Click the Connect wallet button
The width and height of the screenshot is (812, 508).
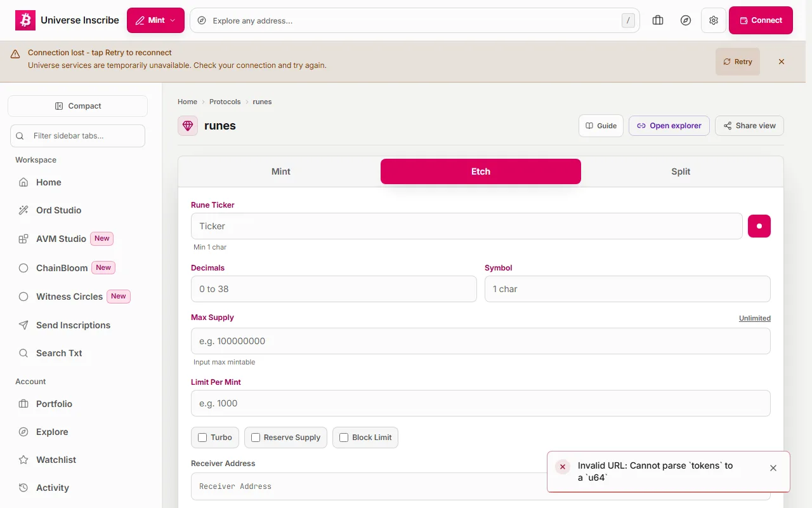point(761,20)
